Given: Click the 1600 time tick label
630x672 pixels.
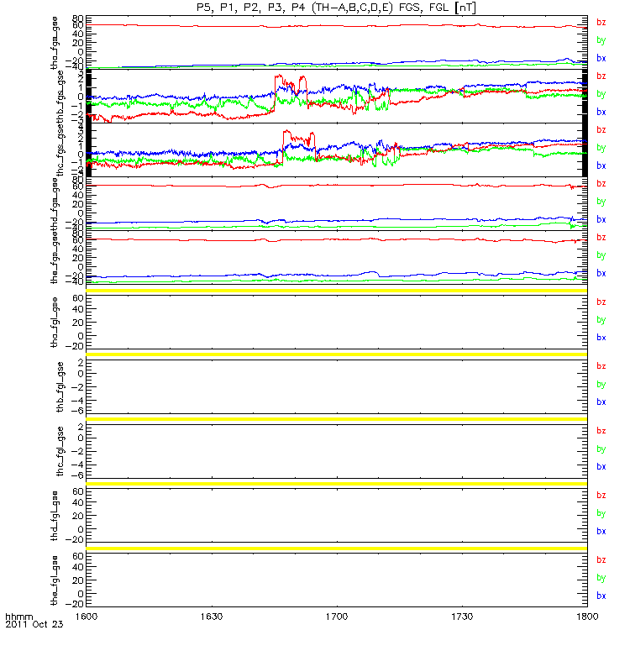Looking at the screenshot, I should click(87, 617).
